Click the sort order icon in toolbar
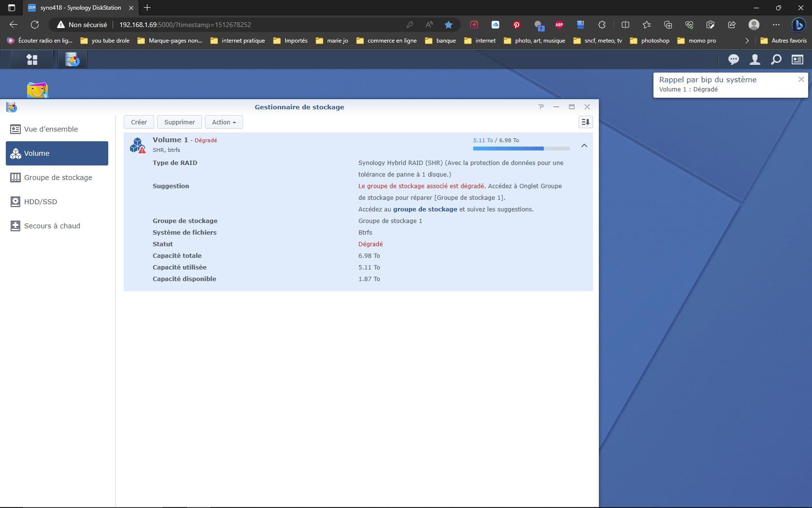The image size is (812, 508). click(x=585, y=122)
